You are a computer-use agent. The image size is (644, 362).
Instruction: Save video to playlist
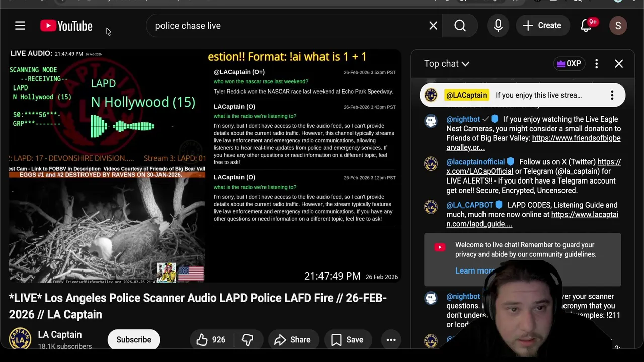tap(347, 340)
